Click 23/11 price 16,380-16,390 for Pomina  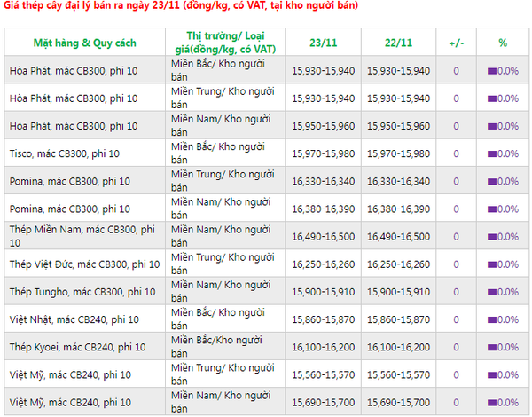click(324, 209)
